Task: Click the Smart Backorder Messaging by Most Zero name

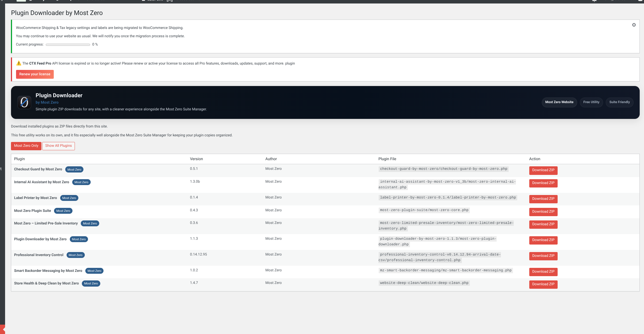Action: pyautogui.click(x=48, y=271)
